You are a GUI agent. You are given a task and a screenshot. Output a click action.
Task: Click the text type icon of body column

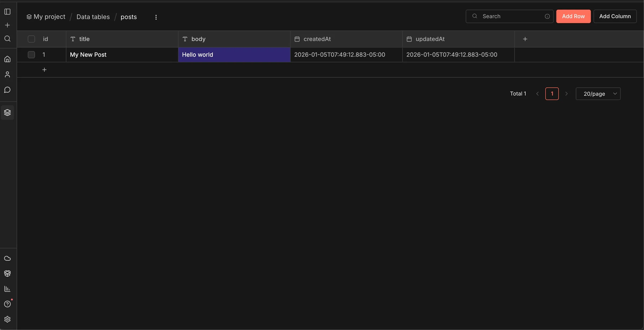pos(185,39)
